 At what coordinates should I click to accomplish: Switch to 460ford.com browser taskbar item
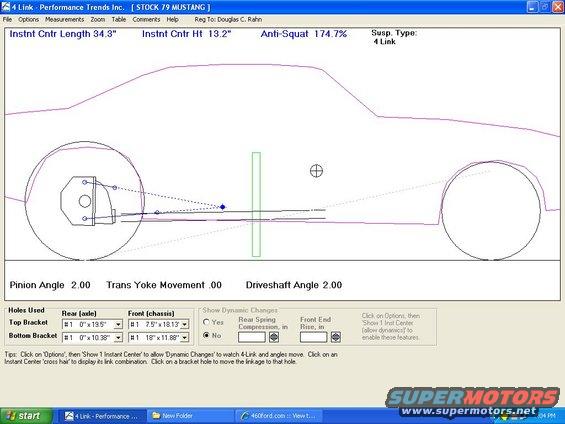279,416
